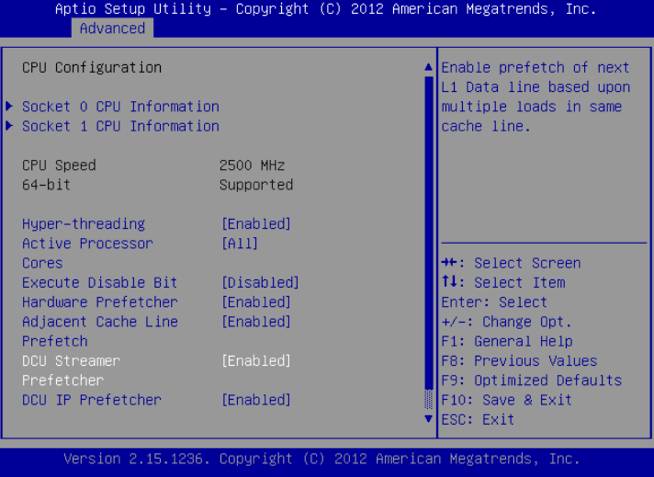Image resolution: width=654 pixels, height=477 pixels.
Task: Click the Version 2.15.1236 footer text
Action: (x=322, y=459)
